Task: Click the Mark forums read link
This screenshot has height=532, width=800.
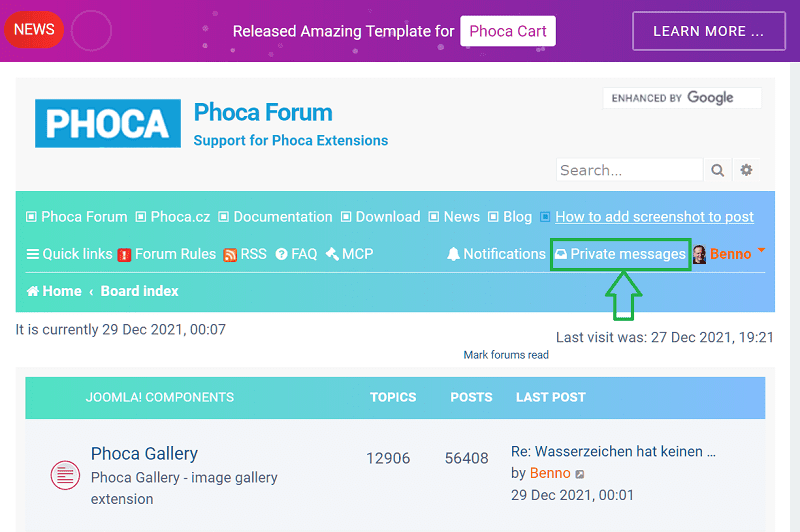Action: pyautogui.click(x=506, y=355)
